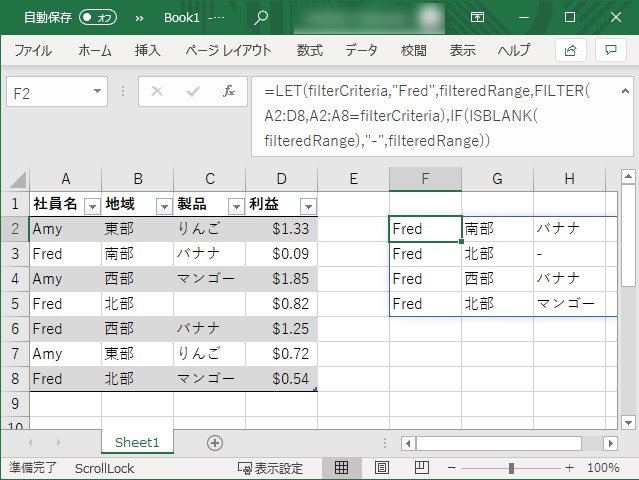
Task: Select column H header
Action: click(569, 179)
